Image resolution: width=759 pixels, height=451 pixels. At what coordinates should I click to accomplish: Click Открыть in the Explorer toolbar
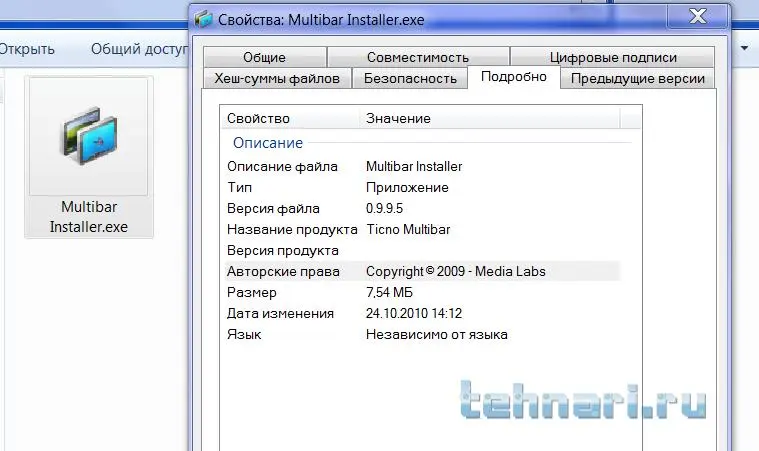coord(27,49)
